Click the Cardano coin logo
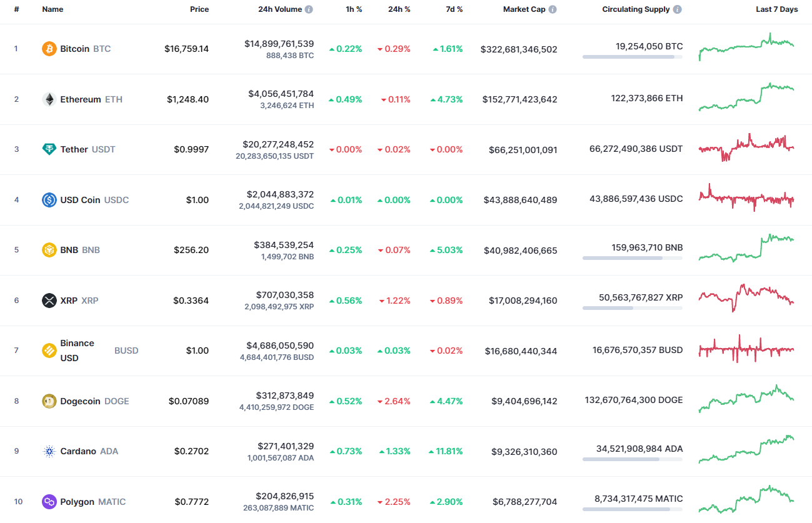This screenshot has height=523, width=812. pyautogui.click(x=49, y=451)
